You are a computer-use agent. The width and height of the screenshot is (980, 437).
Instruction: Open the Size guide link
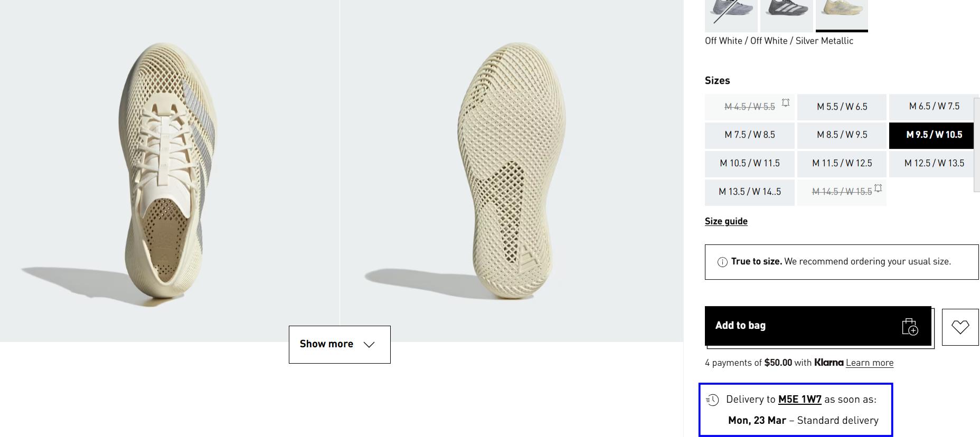tap(726, 221)
